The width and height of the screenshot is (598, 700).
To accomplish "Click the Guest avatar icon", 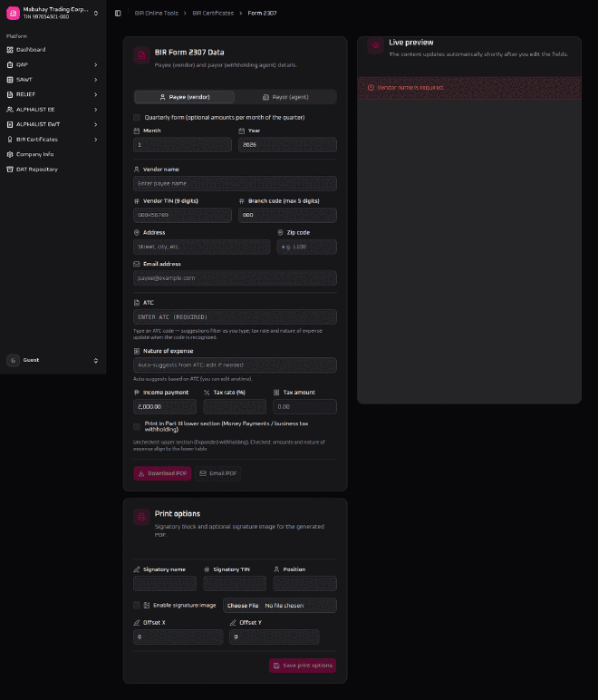I will pyautogui.click(x=13, y=360).
